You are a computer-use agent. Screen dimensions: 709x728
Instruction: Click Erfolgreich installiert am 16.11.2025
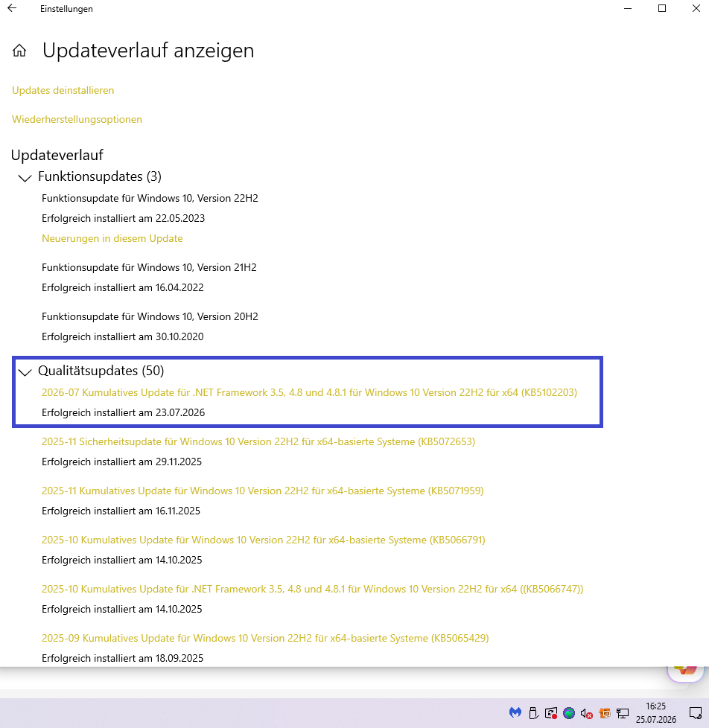point(121,511)
